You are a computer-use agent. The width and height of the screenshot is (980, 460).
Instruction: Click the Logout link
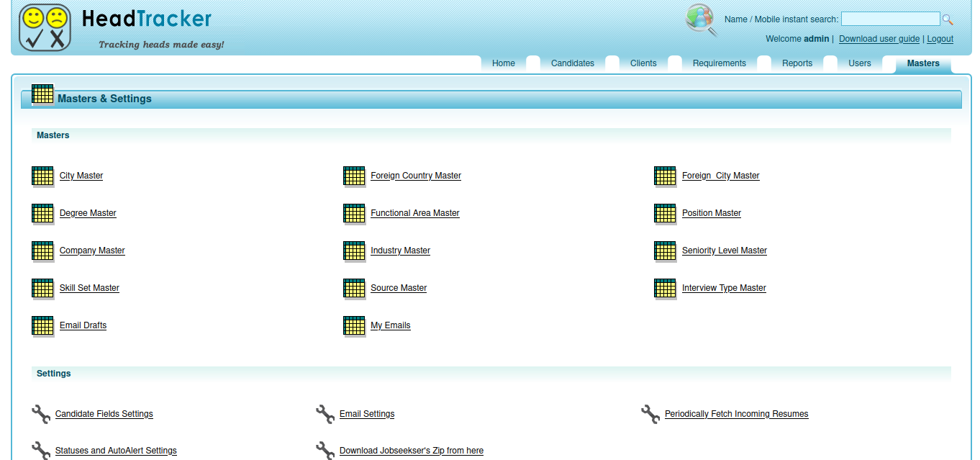tap(940, 39)
